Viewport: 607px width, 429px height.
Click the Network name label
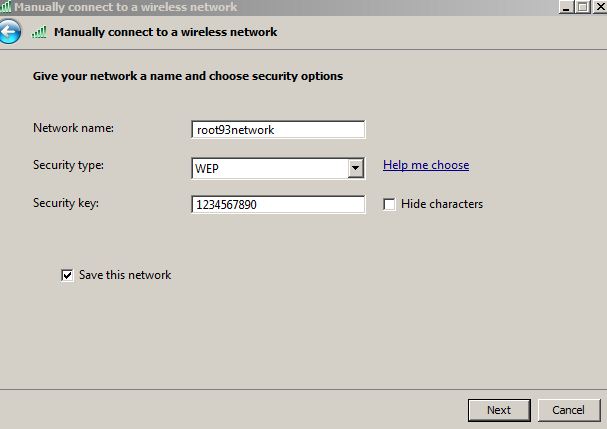[73, 128]
